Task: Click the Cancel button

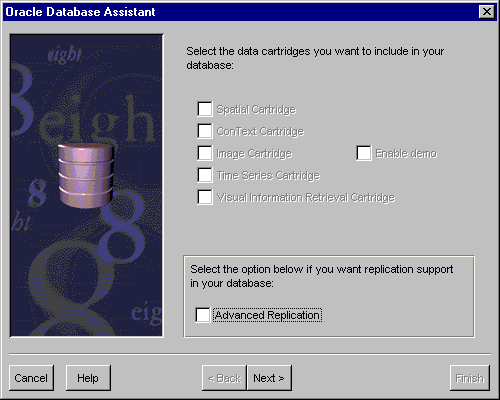Action: click(x=31, y=378)
